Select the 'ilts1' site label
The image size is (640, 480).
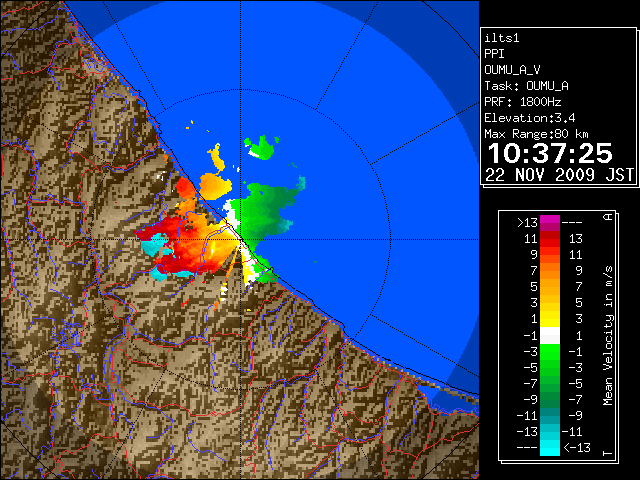(x=502, y=38)
